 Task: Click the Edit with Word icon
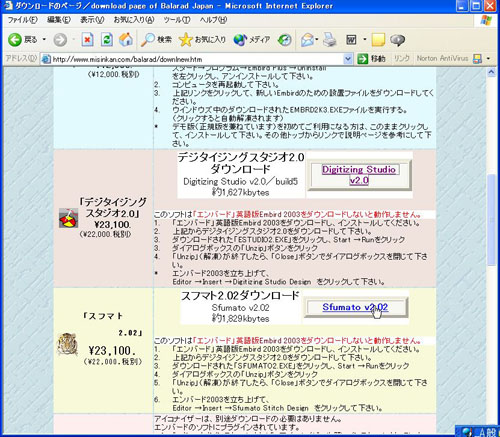351,40
